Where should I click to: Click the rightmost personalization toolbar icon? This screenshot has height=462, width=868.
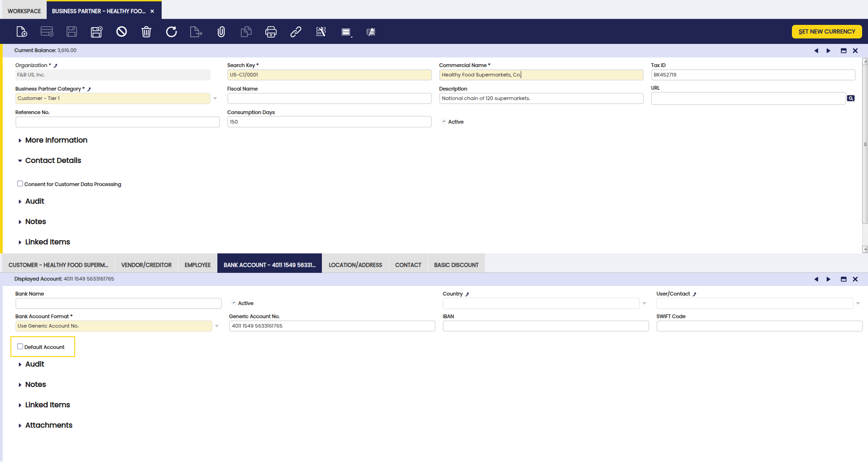tap(371, 32)
